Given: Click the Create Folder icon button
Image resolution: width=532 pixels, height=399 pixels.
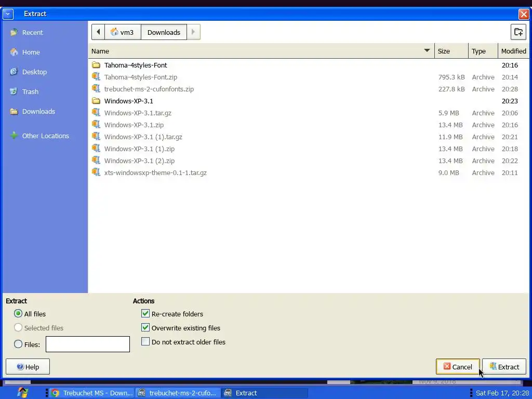Looking at the screenshot, I should pyautogui.click(x=518, y=32).
